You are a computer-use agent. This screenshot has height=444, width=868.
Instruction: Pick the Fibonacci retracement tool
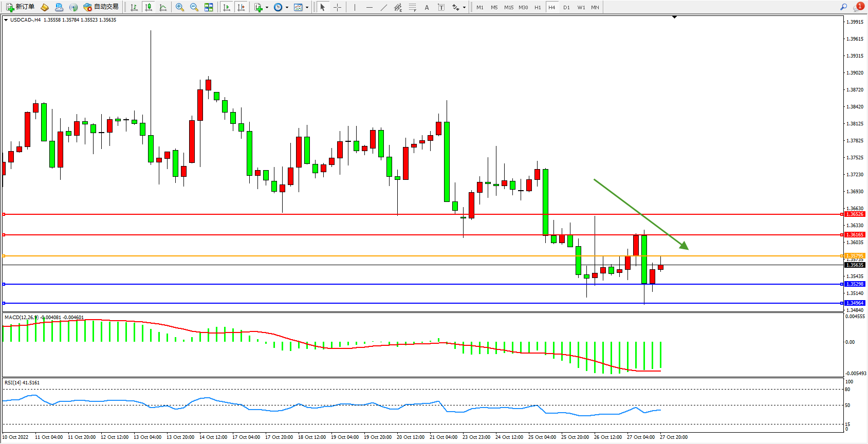point(412,7)
